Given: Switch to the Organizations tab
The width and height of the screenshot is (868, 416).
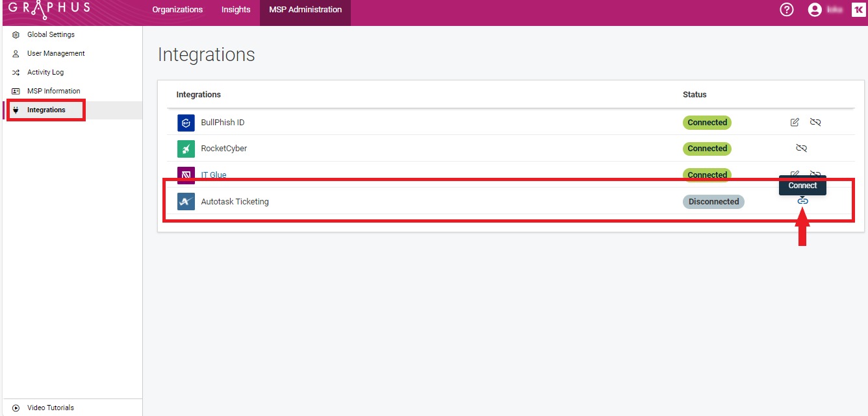Looking at the screenshot, I should pyautogui.click(x=177, y=10).
